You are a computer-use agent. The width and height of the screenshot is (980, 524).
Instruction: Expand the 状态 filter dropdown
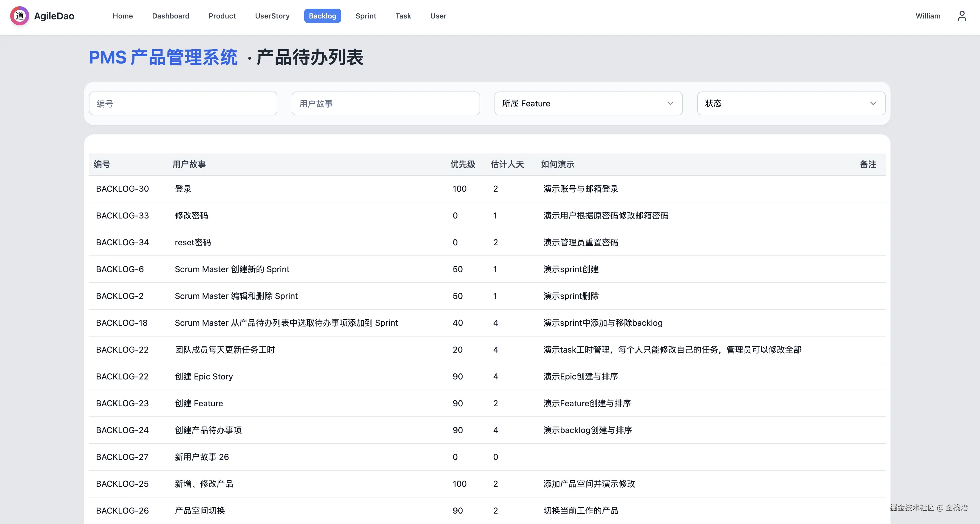pos(791,103)
